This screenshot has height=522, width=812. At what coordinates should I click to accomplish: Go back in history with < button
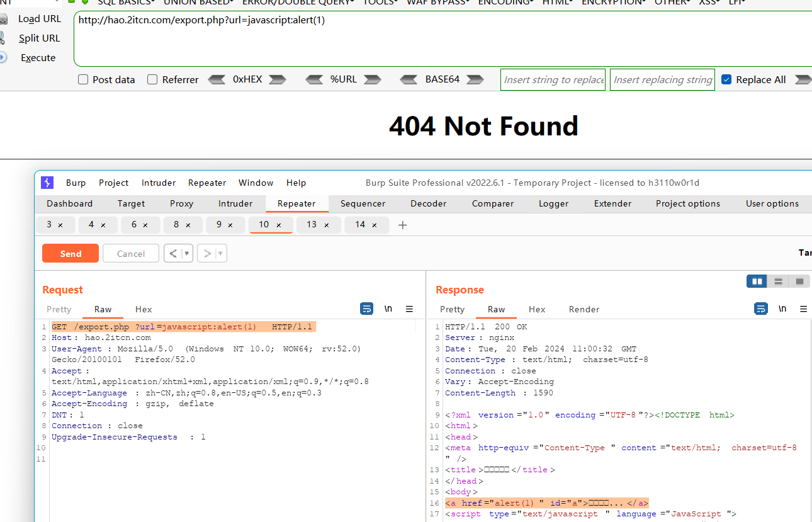[172, 254]
